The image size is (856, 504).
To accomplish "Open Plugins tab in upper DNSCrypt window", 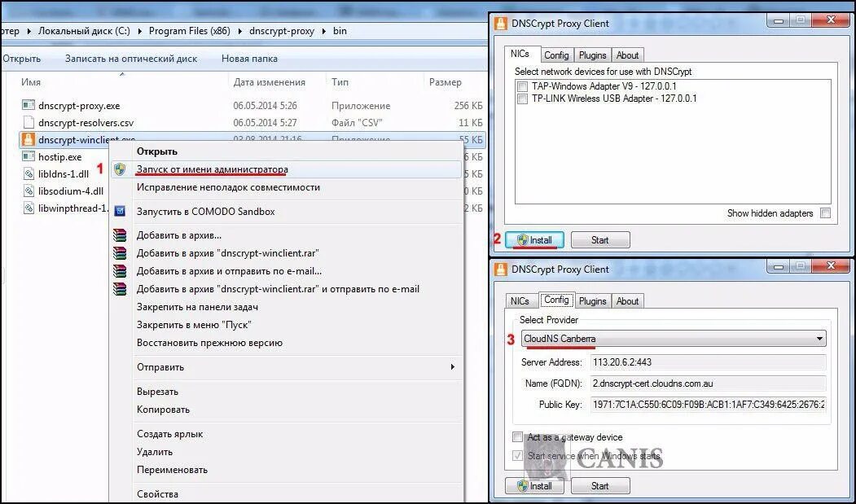I will [x=592, y=55].
